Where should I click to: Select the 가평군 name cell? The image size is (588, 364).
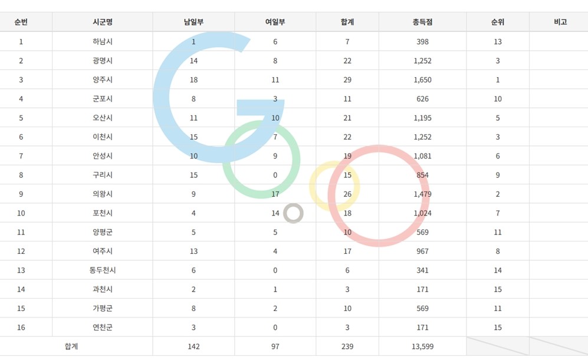(x=103, y=308)
